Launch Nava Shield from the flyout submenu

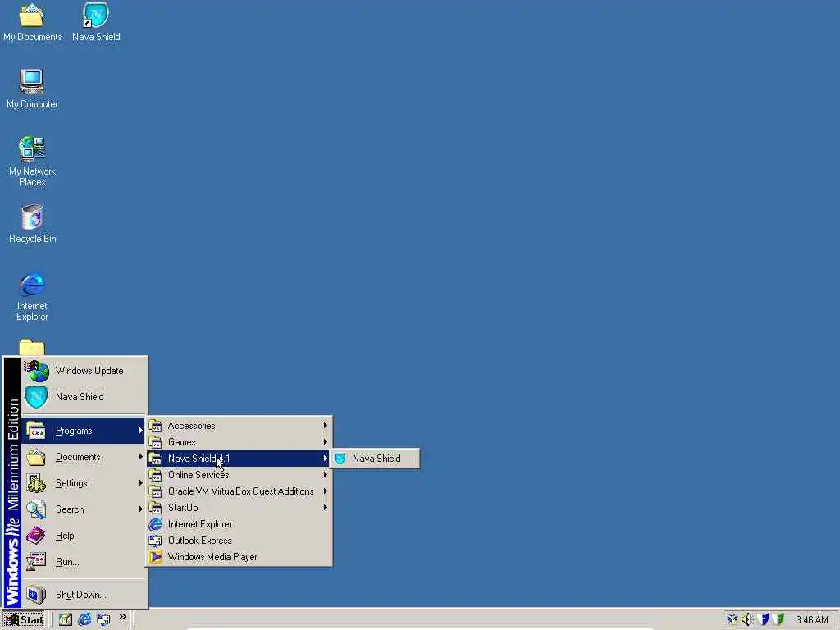(374, 459)
